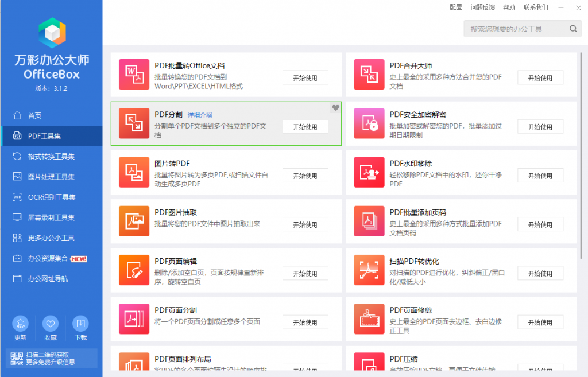Click the 下载 downloads icon
This screenshot has width=588, height=377.
pos(80,323)
